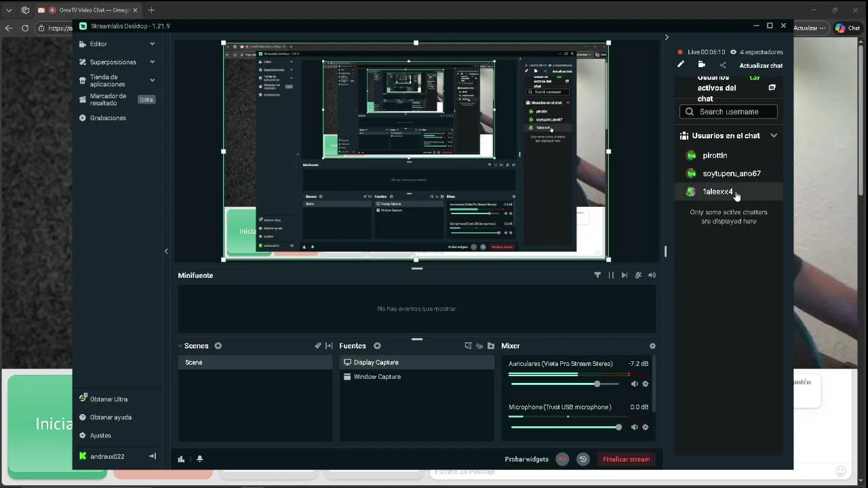The width and height of the screenshot is (868, 488).
Task: Toggle Minifuente event sounds speaker
Action: click(x=652, y=275)
